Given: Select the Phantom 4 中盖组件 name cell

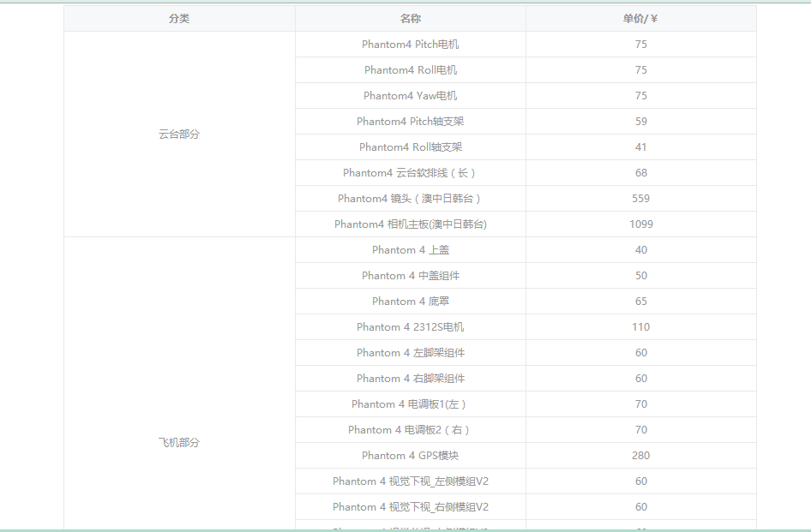Looking at the screenshot, I should (410, 276).
